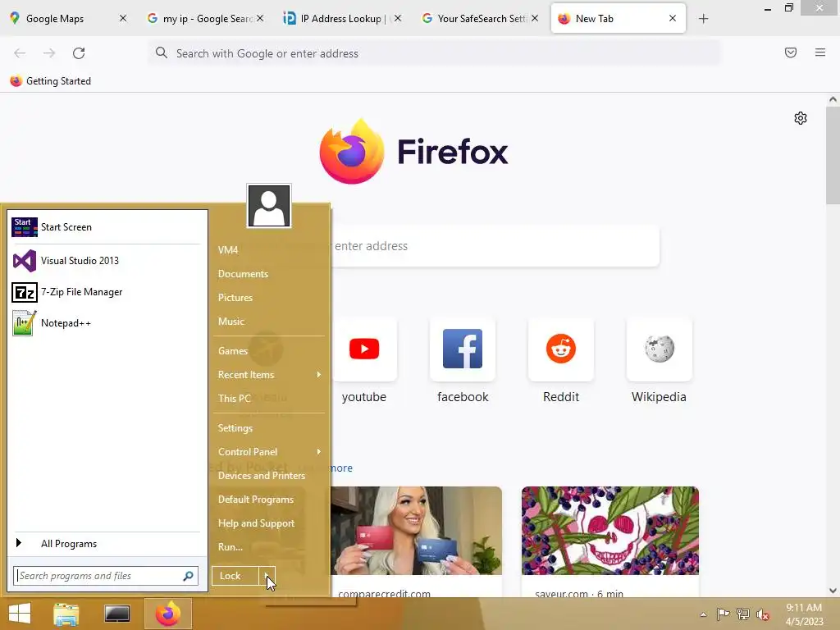840x630 pixels.
Task: Open File Explorer from taskbar
Action: coord(66,614)
